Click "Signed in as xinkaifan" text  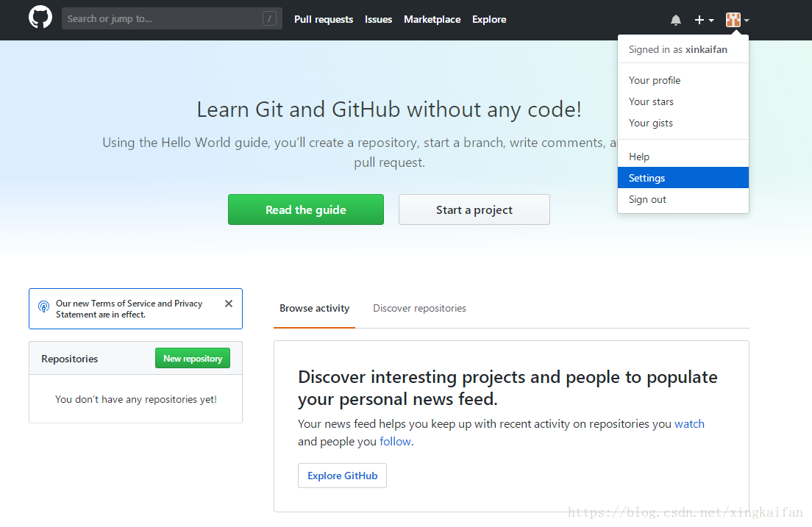pyautogui.click(x=678, y=50)
